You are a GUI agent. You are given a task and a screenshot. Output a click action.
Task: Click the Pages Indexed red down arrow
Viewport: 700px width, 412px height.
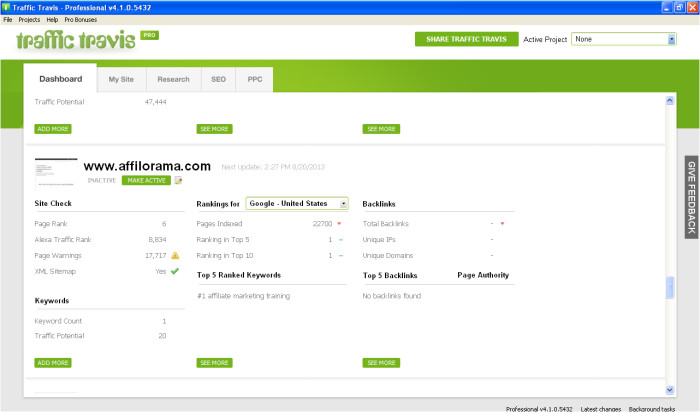coord(339,224)
